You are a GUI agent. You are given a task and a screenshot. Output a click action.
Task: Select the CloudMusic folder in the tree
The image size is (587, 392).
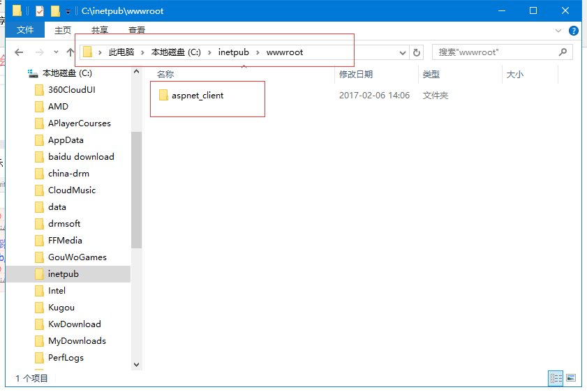[71, 190]
